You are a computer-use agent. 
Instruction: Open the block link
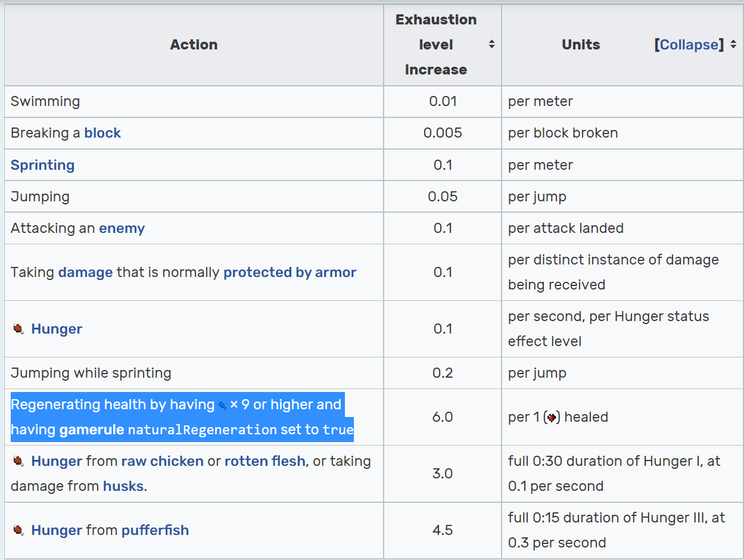(x=102, y=133)
